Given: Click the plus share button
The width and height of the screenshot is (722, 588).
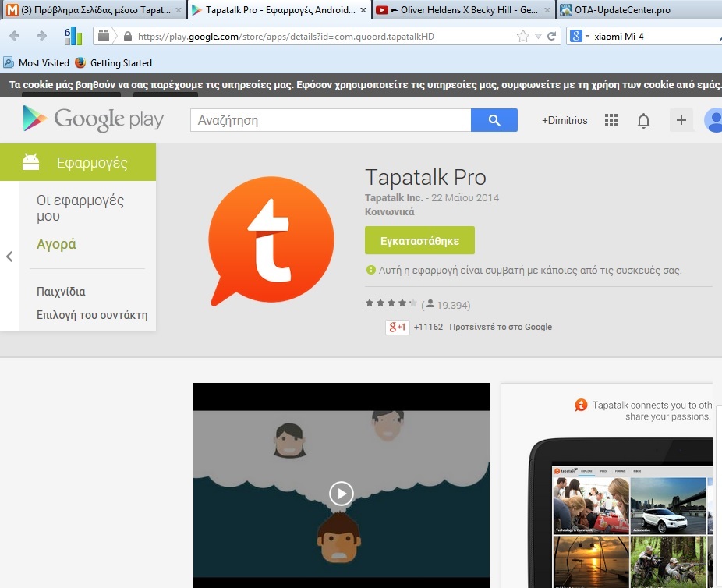Looking at the screenshot, I should (681, 120).
